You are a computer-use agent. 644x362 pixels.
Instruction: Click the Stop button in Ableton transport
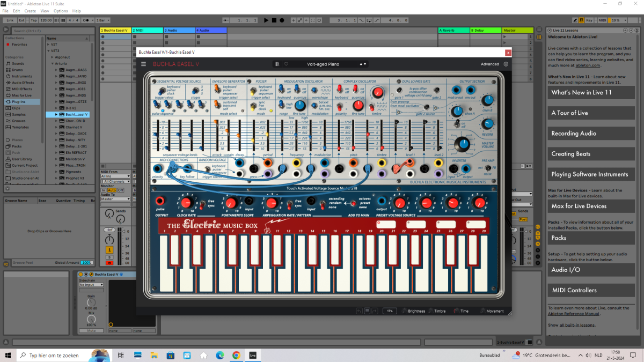pyautogui.click(x=274, y=20)
